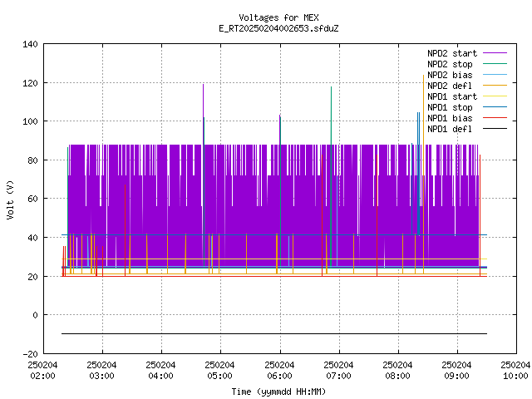Click the yellow NPD1 start legend line
Viewport: 532px width, 399px height.
(495, 96)
